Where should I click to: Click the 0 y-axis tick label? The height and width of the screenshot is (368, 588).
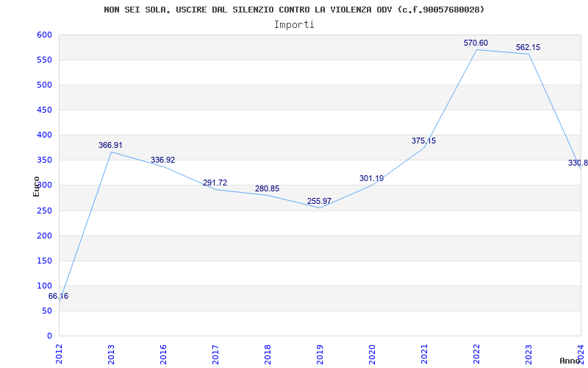coord(49,336)
